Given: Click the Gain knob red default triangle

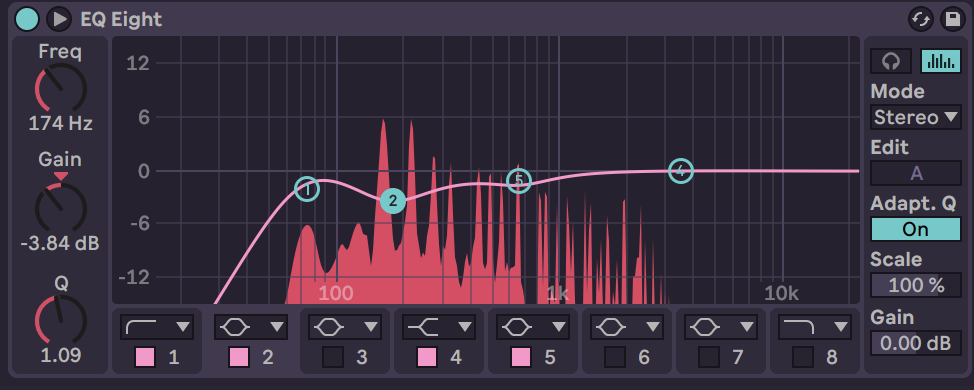Looking at the screenshot, I should [60, 177].
